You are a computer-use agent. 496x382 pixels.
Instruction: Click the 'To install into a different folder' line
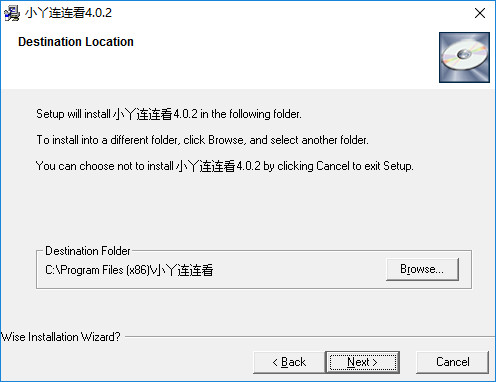click(x=202, y=140)
